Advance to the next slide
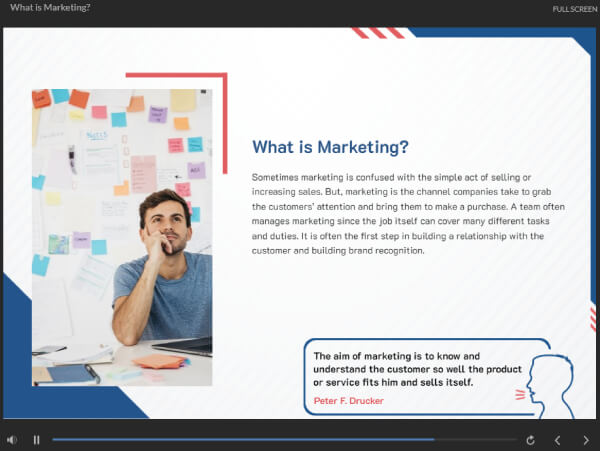Viewport: 600px width, 451px height. click(585, 439)
